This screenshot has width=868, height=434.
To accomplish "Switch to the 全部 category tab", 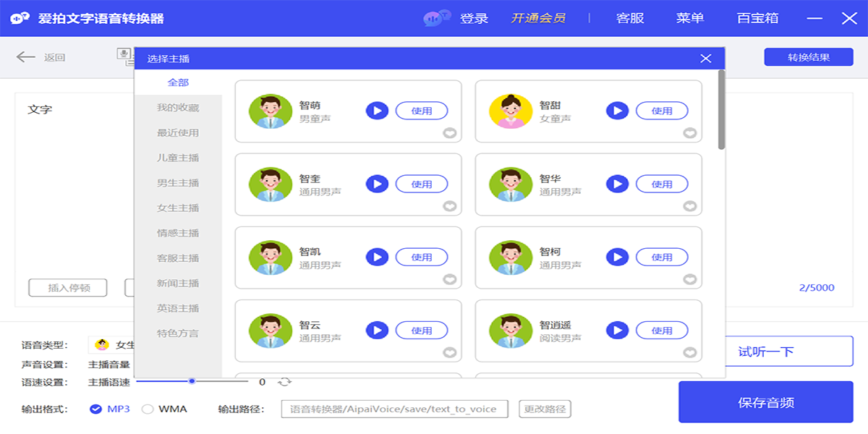I will [178, 82].
